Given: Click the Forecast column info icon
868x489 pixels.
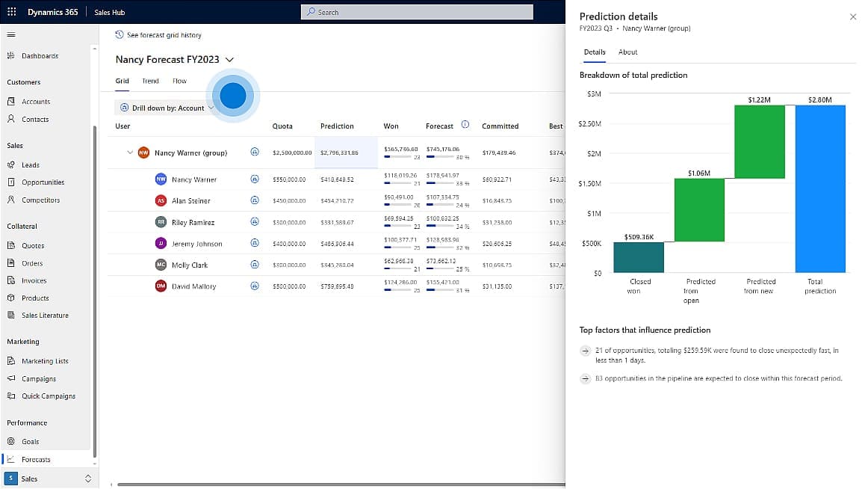Looking at the screenshot, I should click(465, 125).
